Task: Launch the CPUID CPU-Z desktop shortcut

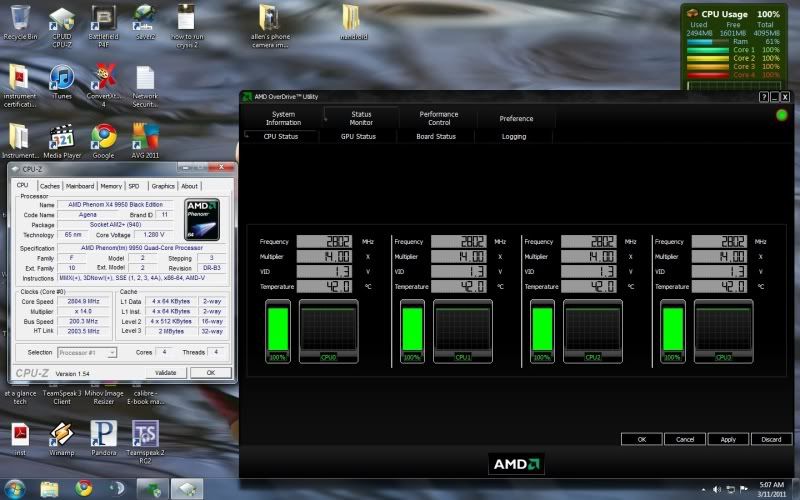Action: (62, 27)
